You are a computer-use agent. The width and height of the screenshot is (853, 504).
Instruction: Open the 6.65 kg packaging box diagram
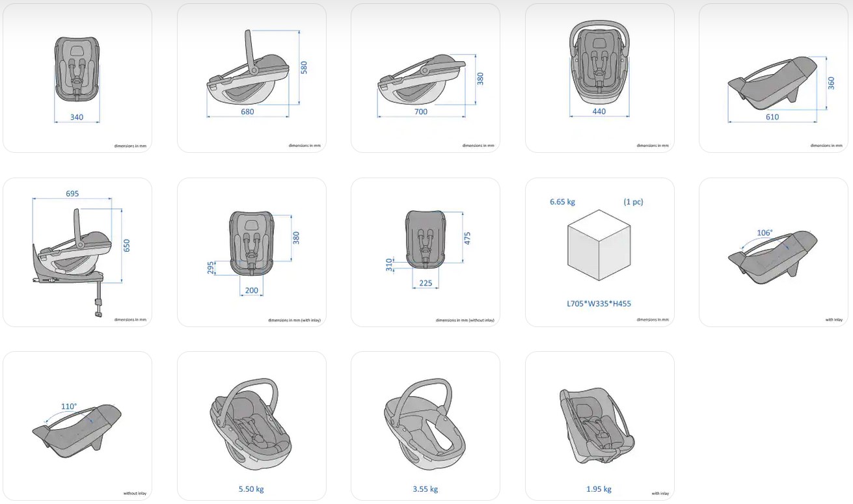600,252
